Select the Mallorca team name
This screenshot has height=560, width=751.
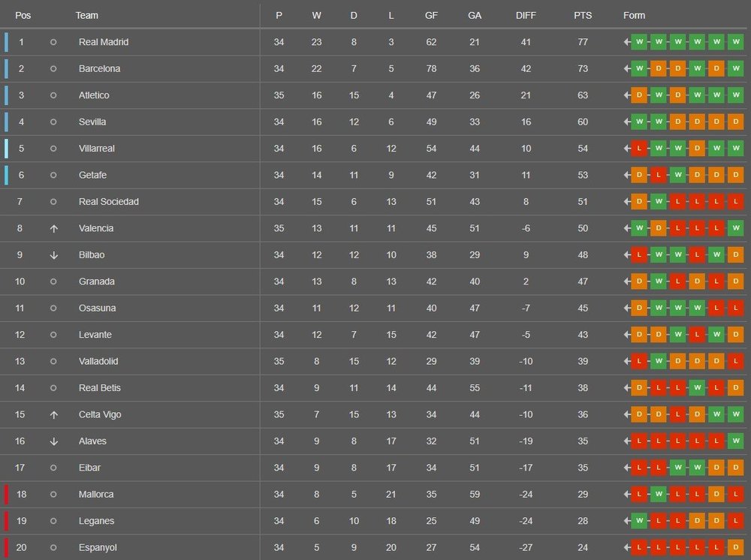[x=96, y=494]
